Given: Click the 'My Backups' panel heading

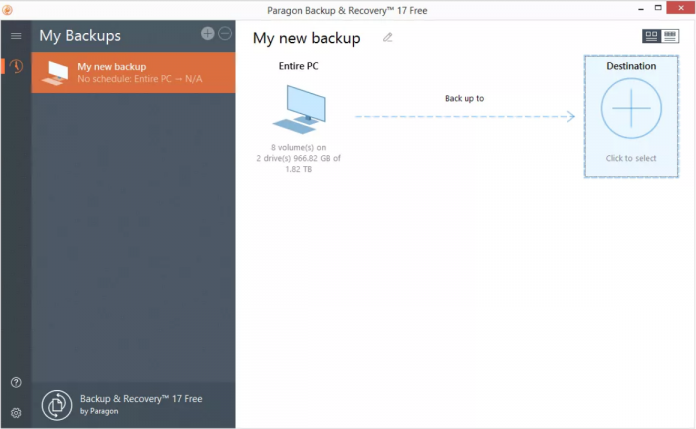Looking at the screenshot, I should click(x=80, y=36).
